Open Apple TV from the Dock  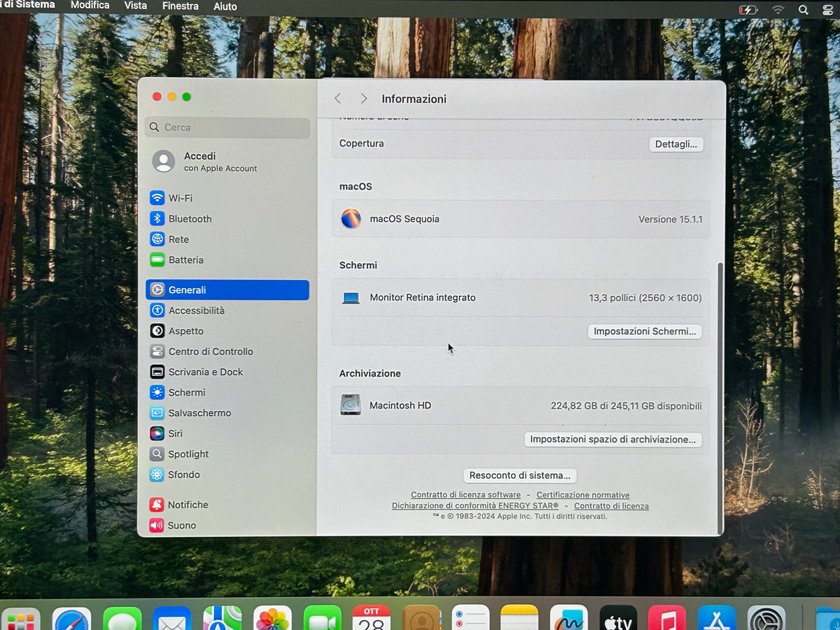pyautogui.click(x=618, y=619)
